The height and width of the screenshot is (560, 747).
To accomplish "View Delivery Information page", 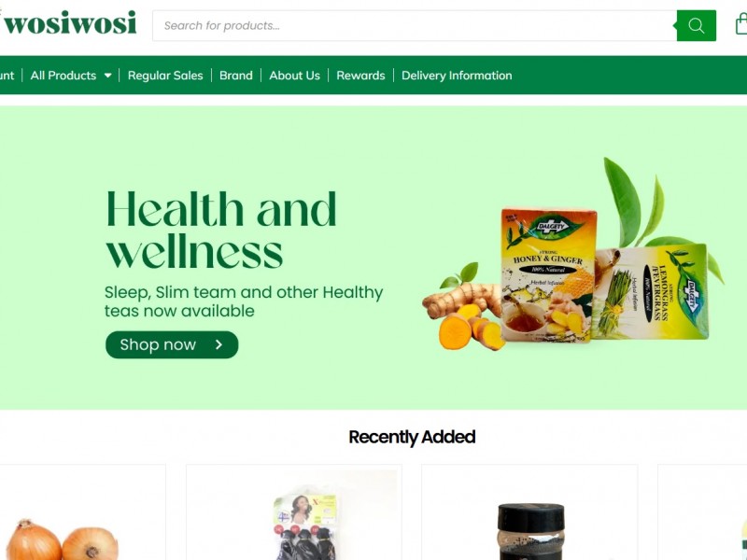I will tap(457, 76).
